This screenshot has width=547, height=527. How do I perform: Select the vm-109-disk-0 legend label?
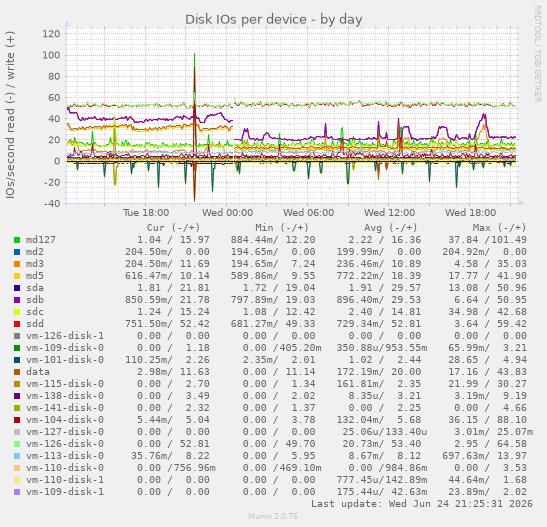tap(65, 348)
